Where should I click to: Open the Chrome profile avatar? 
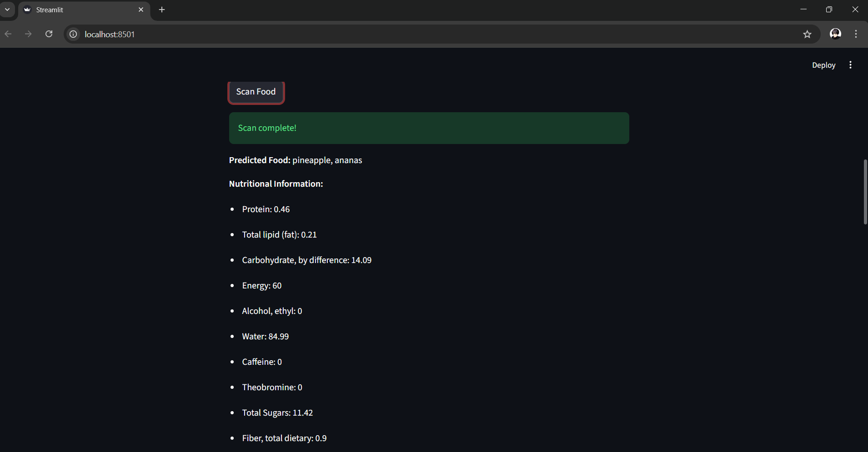(x=835, y=34)
